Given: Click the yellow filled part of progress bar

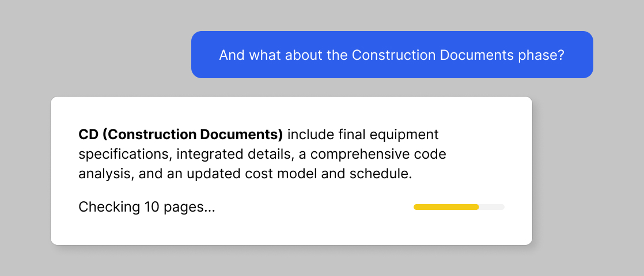Looking at the screenshot, I should pyautogui.click(x=446, y=207).
